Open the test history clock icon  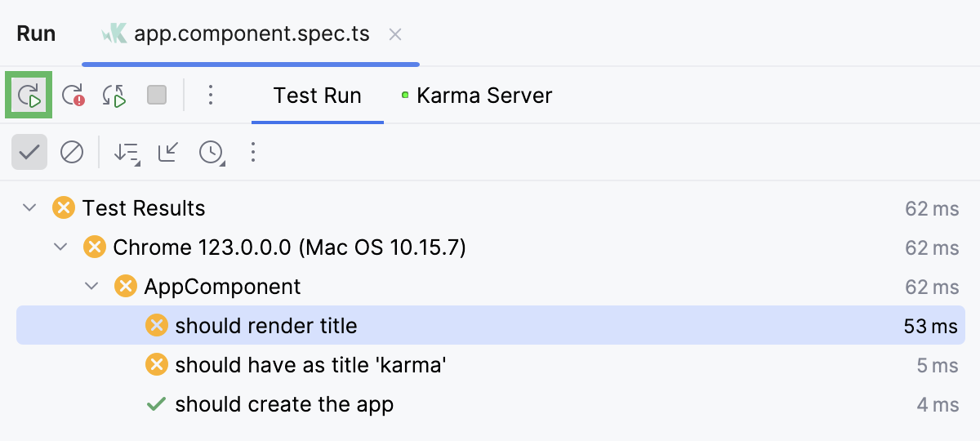coord(212,152)
